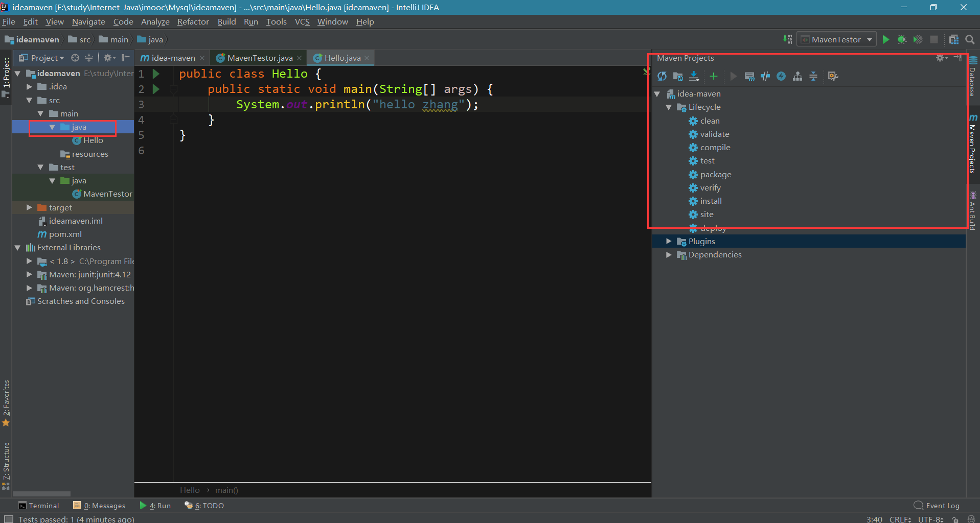Screen dimensions: 980x523
Task: Expand the .idea folder
Action: (x=29, y=87)
